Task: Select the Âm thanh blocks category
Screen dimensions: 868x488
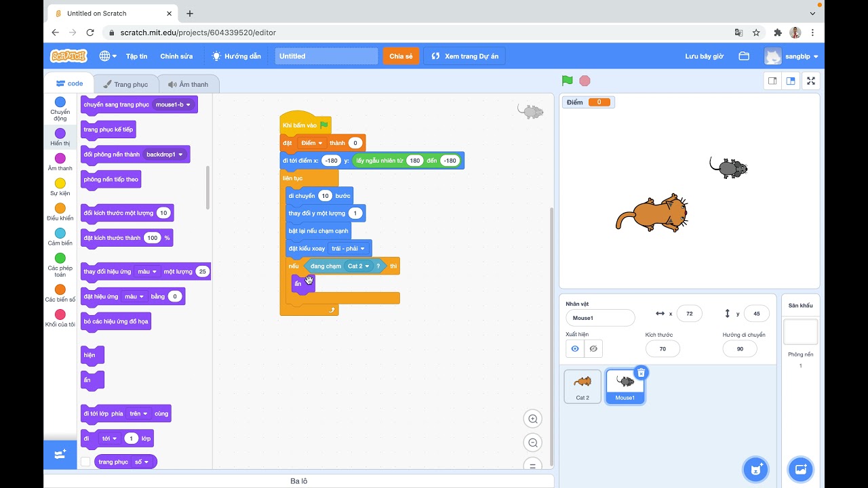Action: coord(60,163)
